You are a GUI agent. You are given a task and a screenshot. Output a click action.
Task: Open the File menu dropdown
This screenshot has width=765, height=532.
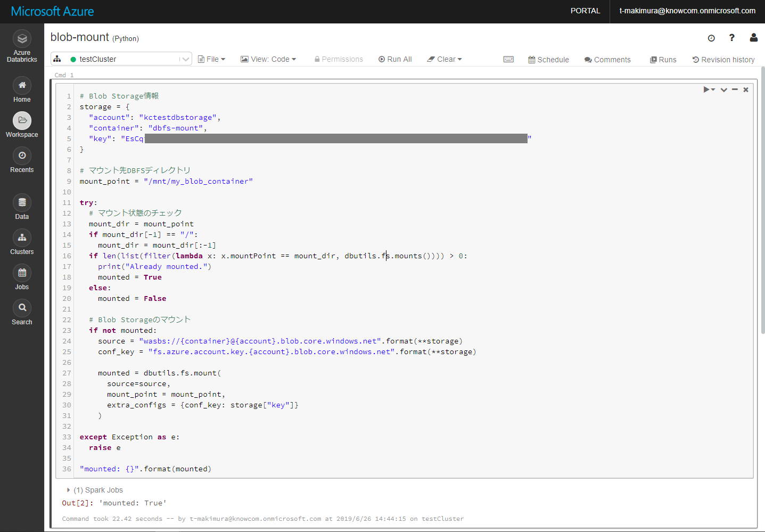pyautogui.click(x=211, y=59)
